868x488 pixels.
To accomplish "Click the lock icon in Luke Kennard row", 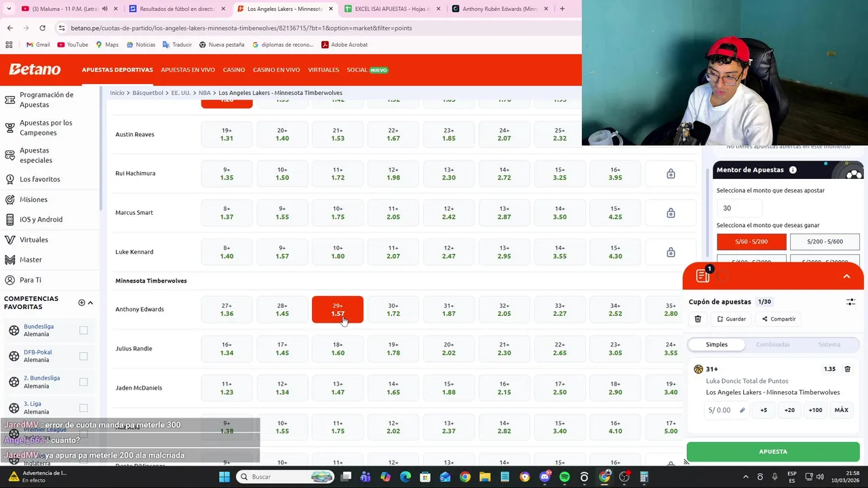I will pos(671,253).
